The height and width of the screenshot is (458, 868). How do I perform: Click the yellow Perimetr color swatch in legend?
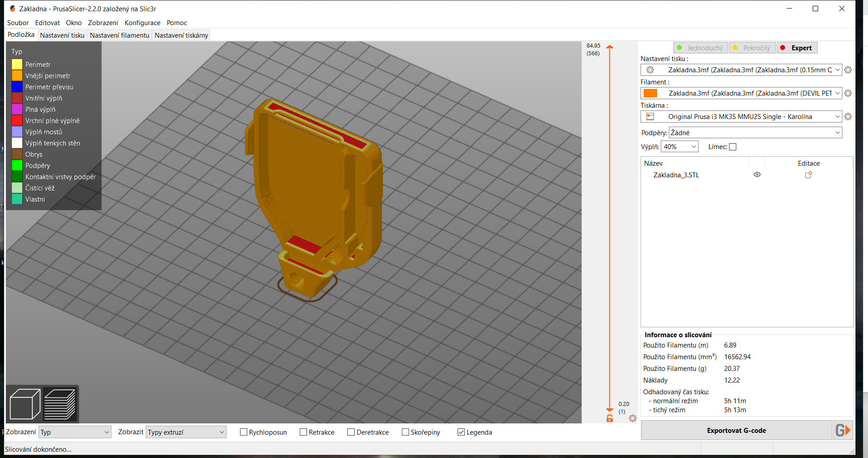click(x=17, y=64)
